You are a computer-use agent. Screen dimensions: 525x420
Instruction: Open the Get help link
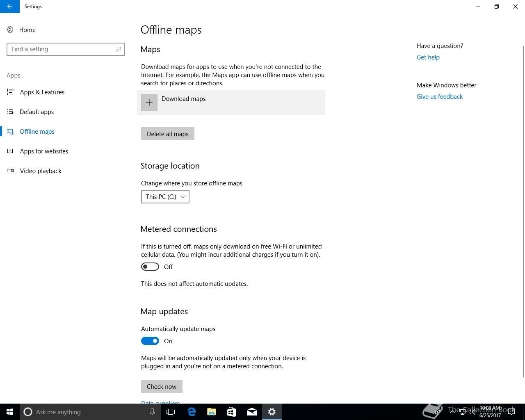428,57
